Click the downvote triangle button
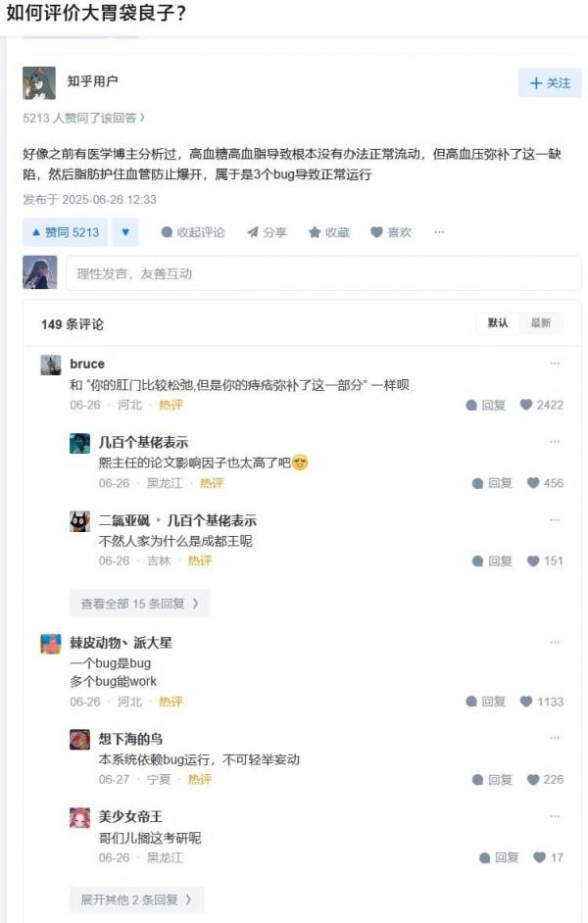The width and height of the screenshot is (588, 923). [x=125, y=232]
